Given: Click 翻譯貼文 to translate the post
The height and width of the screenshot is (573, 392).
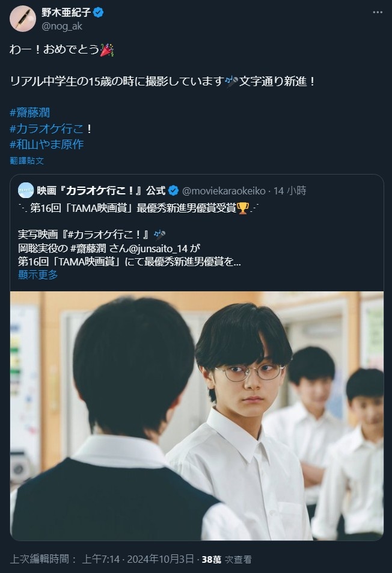Looking at the screenshot, I should (26, 161).
